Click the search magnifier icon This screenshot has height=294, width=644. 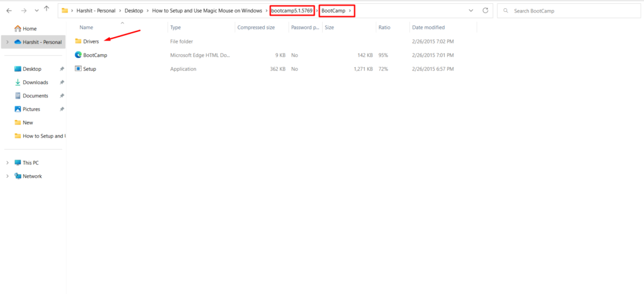click(x=506, y=11)
